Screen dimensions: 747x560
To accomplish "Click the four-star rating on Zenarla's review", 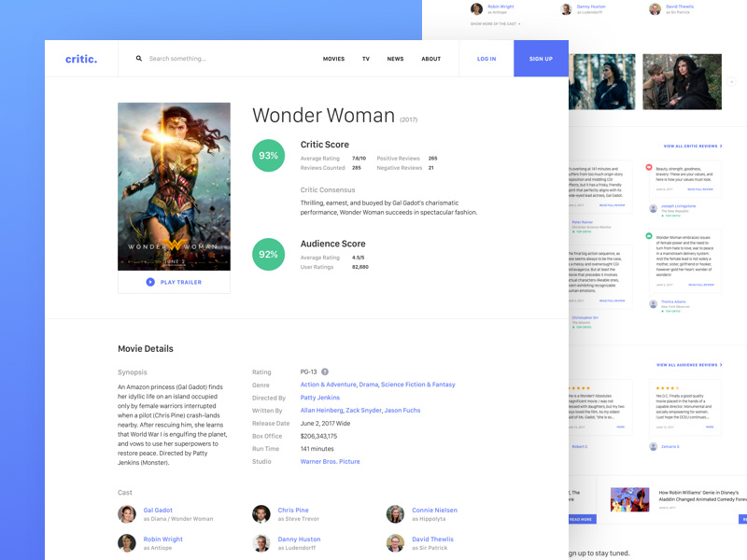I will point(667,388).
